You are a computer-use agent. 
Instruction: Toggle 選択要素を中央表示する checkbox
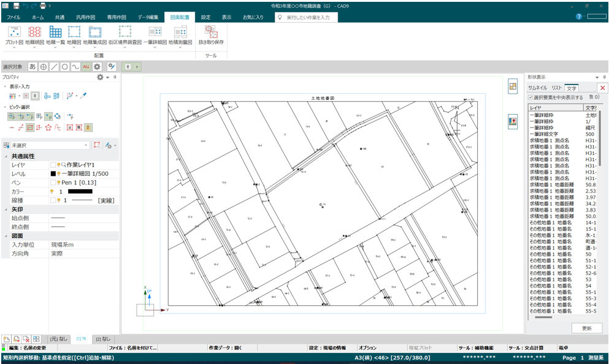[530, 97]
